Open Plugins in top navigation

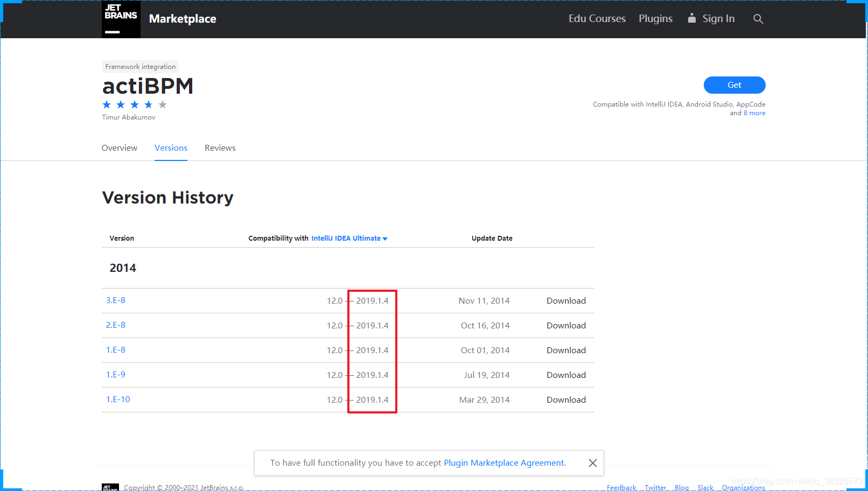tap(655, 19)
